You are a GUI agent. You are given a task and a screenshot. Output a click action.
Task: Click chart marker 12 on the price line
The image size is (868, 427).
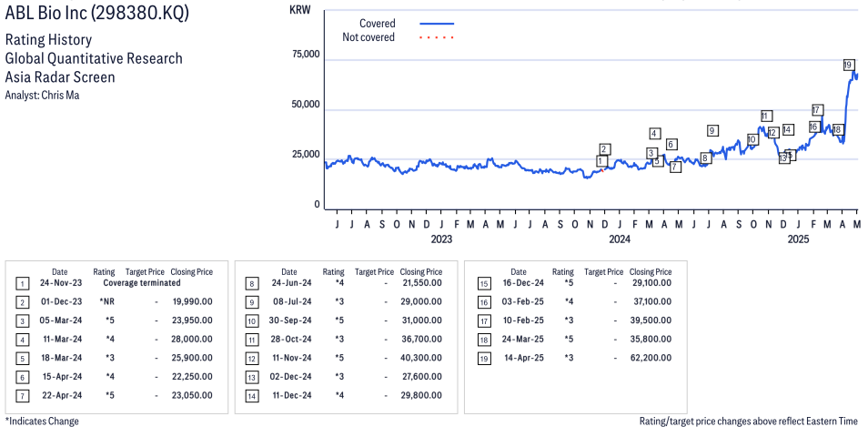click(x=773, y=132)
